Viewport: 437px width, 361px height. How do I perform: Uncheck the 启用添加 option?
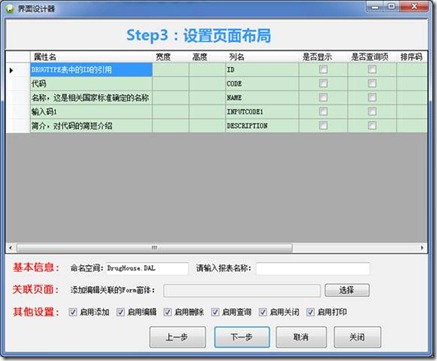click(73, 312)
